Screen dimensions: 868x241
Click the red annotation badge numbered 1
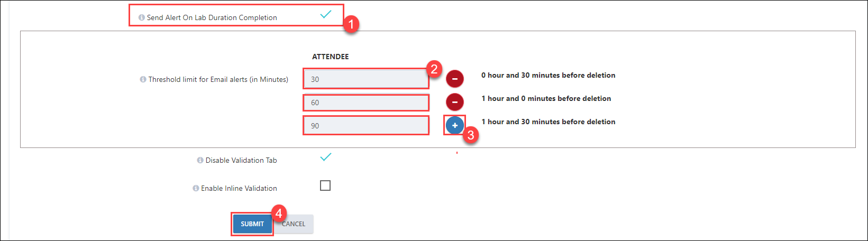pyautogui.click(x=351, y=24)
